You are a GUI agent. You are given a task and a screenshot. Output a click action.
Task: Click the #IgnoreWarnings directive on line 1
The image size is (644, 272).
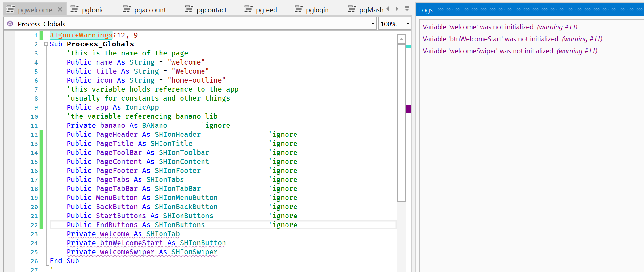pos(81,35)
